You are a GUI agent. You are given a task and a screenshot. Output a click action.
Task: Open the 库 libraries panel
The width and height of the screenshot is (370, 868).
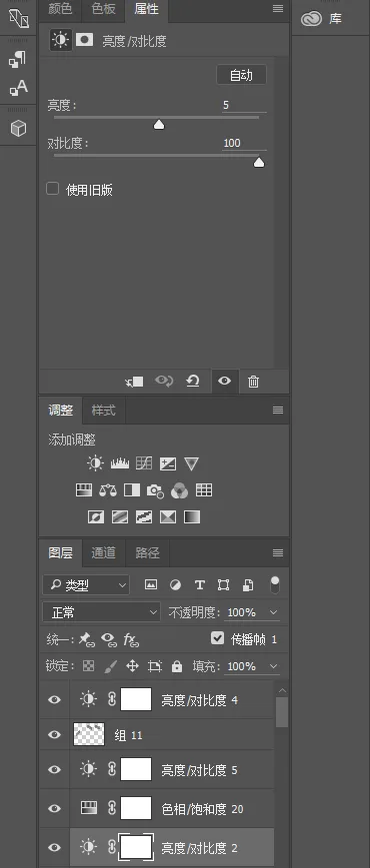322,19
